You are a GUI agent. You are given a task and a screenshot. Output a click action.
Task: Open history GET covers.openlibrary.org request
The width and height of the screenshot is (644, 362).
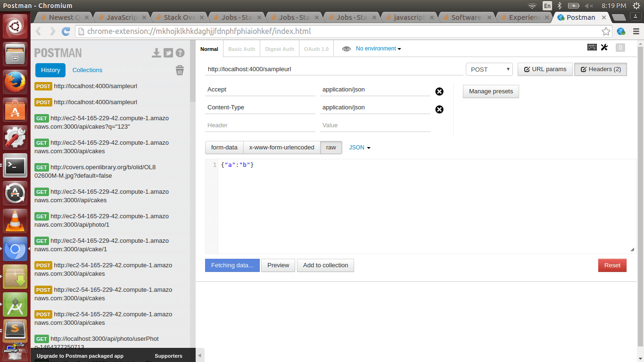tap(95, 172)
